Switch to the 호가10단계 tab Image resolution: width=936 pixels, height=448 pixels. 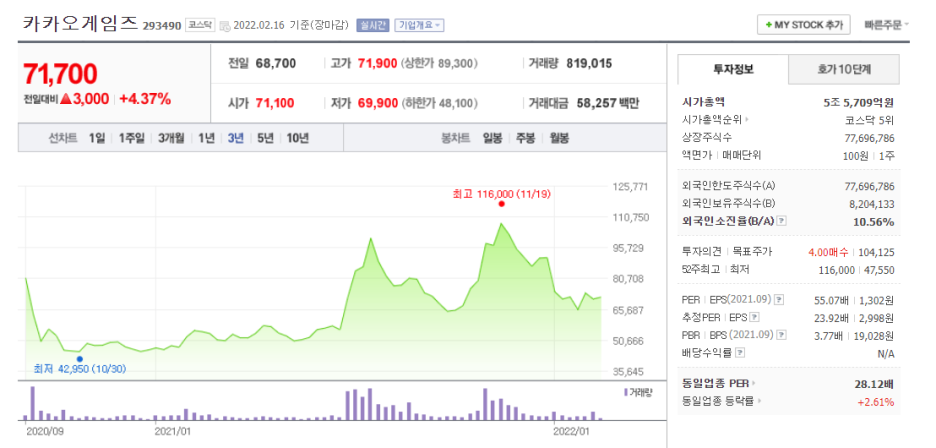(x=844, y=69)
